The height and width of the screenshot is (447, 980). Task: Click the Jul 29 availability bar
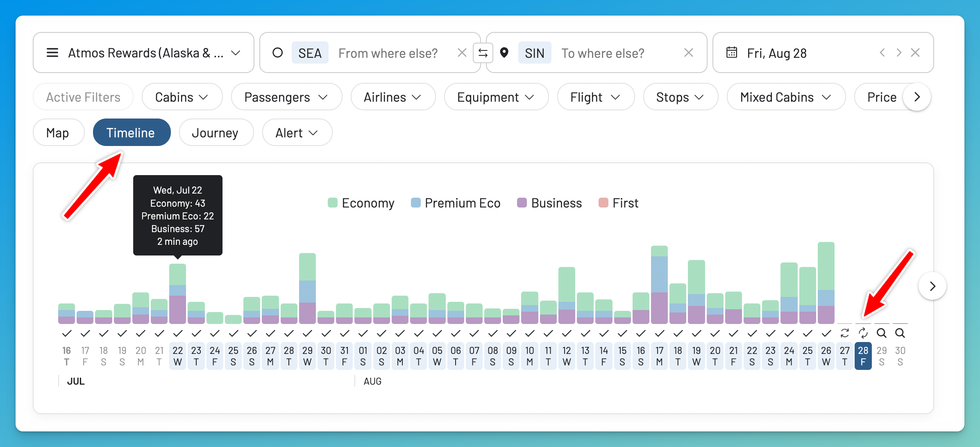point(307,288)
